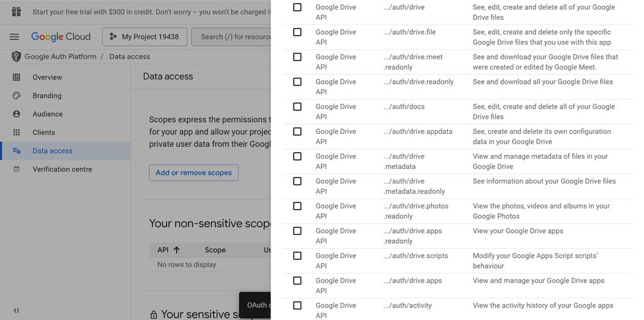Open the hamburger navigation menu
644x320 pixels.
[x=14, y=37]
